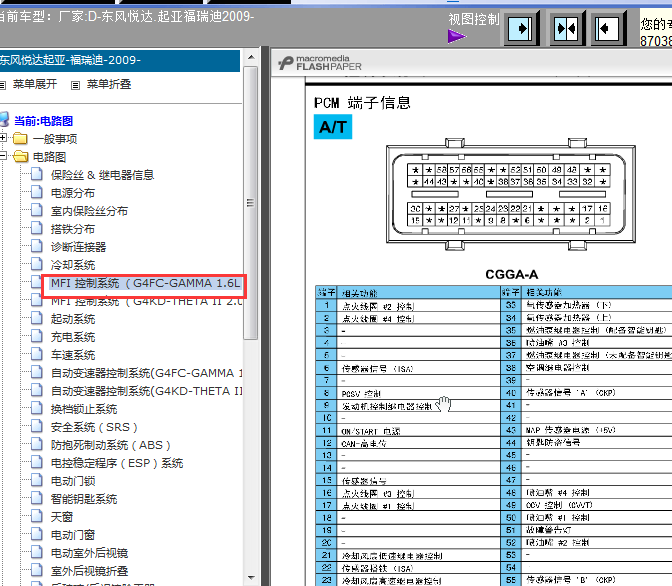
Task: Click document icon beside 充电系统
Action: (37, 336)
